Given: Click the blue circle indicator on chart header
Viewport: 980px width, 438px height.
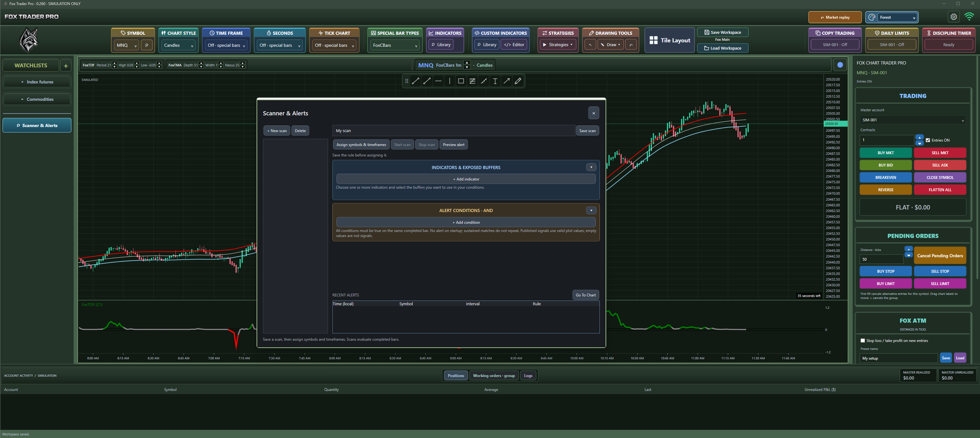Looking at the screenshot, I should click(x=840, y=65).
